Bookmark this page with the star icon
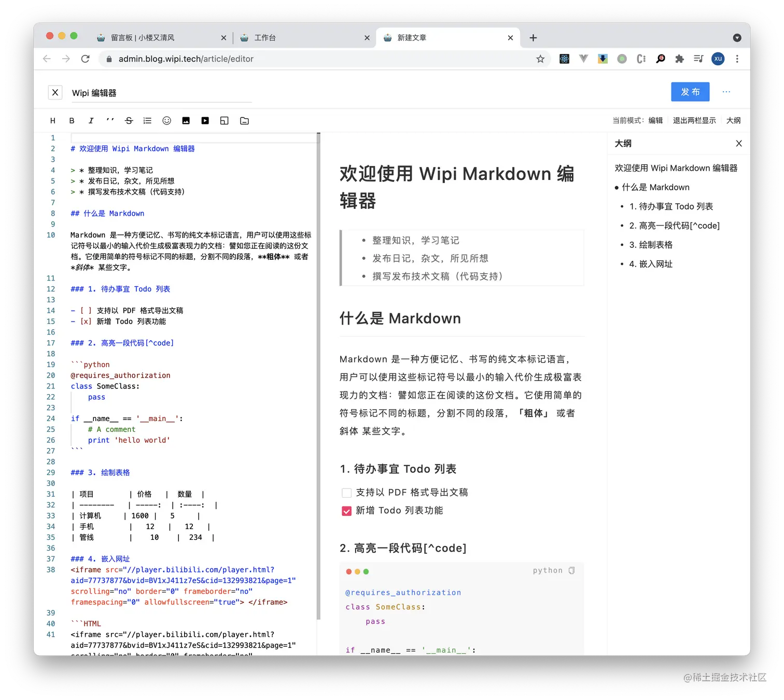The height and width of the screenshot is (700, 784). click(540, 59)
